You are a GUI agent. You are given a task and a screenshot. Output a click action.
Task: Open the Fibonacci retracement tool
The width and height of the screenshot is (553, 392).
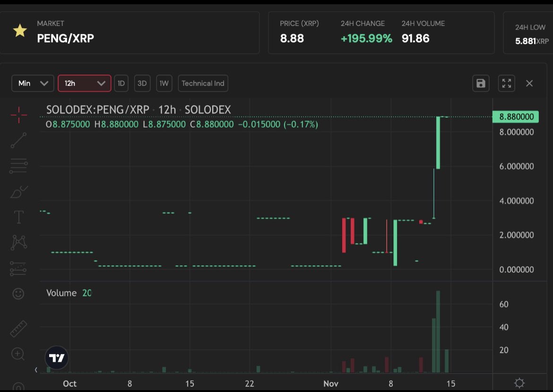pyautogui.click(x=18, y=166)
